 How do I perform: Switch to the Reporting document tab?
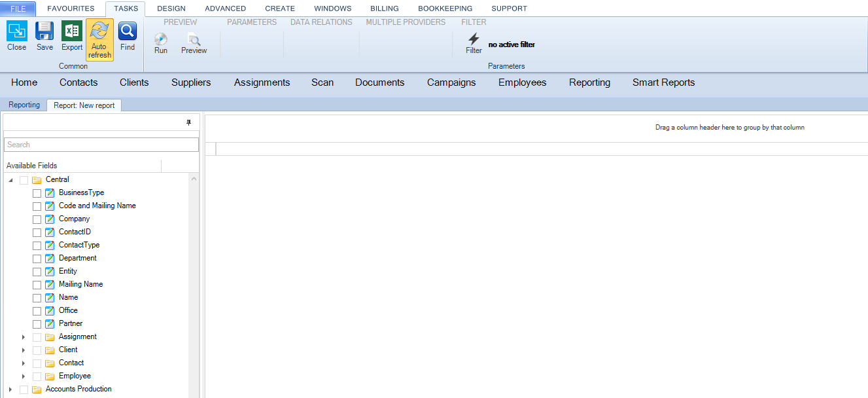[x=24, y=105]
